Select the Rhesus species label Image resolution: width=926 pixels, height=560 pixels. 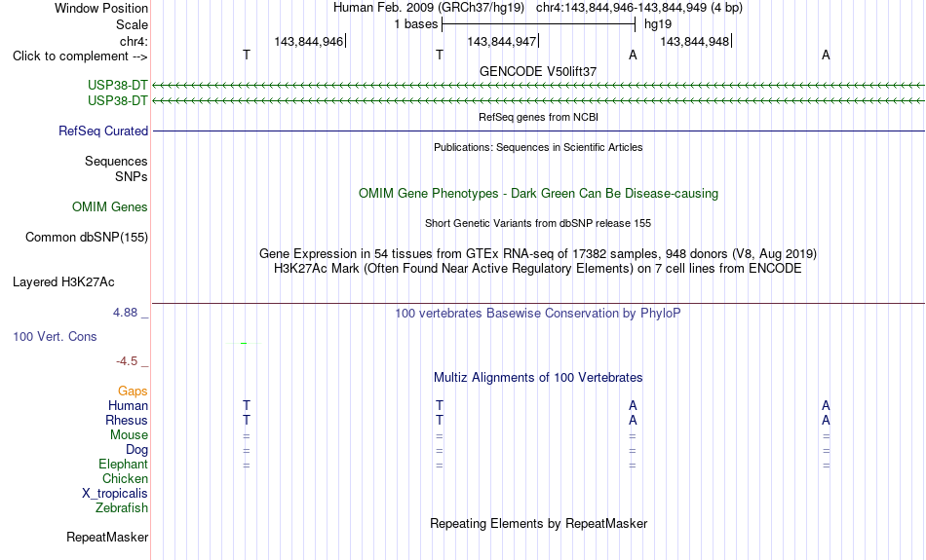click(x=127, y=420)
